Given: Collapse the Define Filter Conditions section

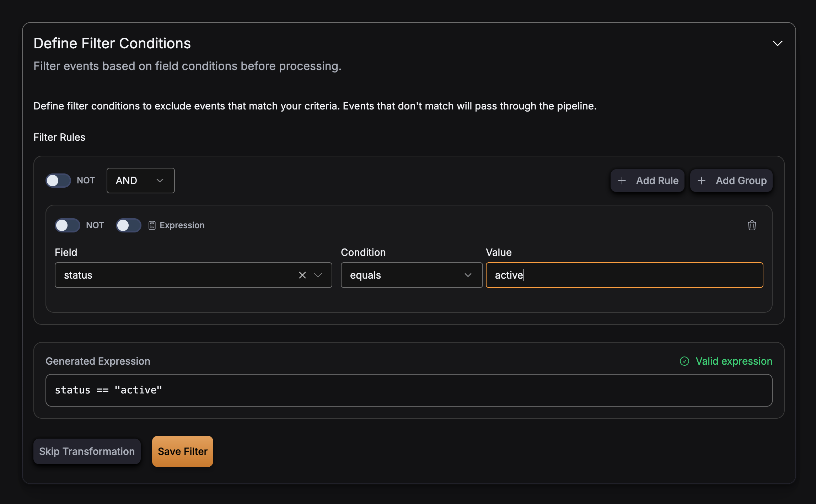Looking at the screenshot, I should point(777,43).
